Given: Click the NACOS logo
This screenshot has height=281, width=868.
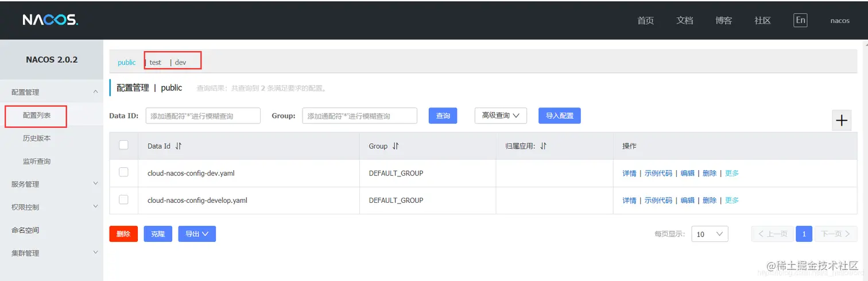Looking at the screenshot, I should (50, 20).
